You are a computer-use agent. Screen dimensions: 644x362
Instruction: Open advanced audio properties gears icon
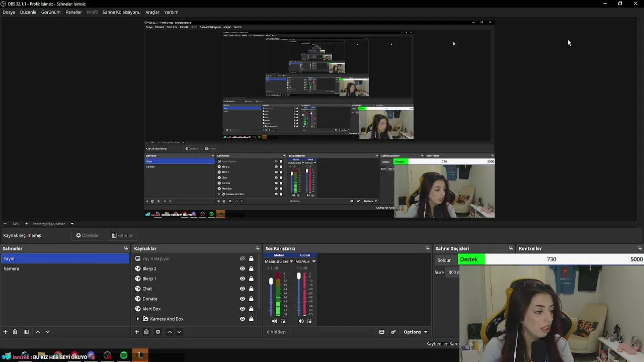[x=393, y=332]
